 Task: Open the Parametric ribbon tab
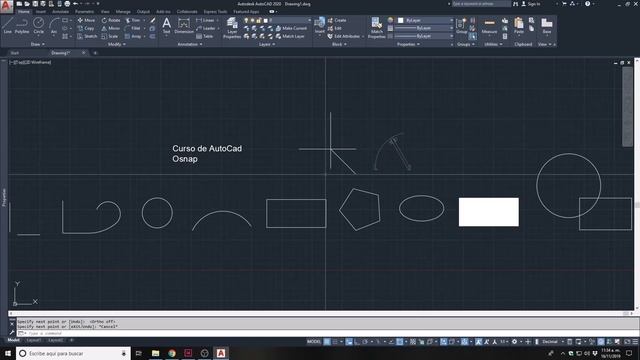pos(84,12)
